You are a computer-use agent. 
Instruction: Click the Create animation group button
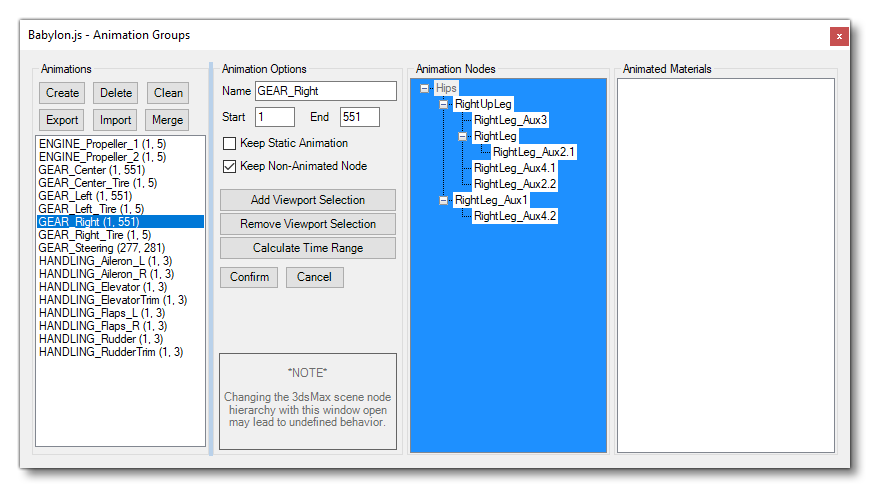coord(62,93)
